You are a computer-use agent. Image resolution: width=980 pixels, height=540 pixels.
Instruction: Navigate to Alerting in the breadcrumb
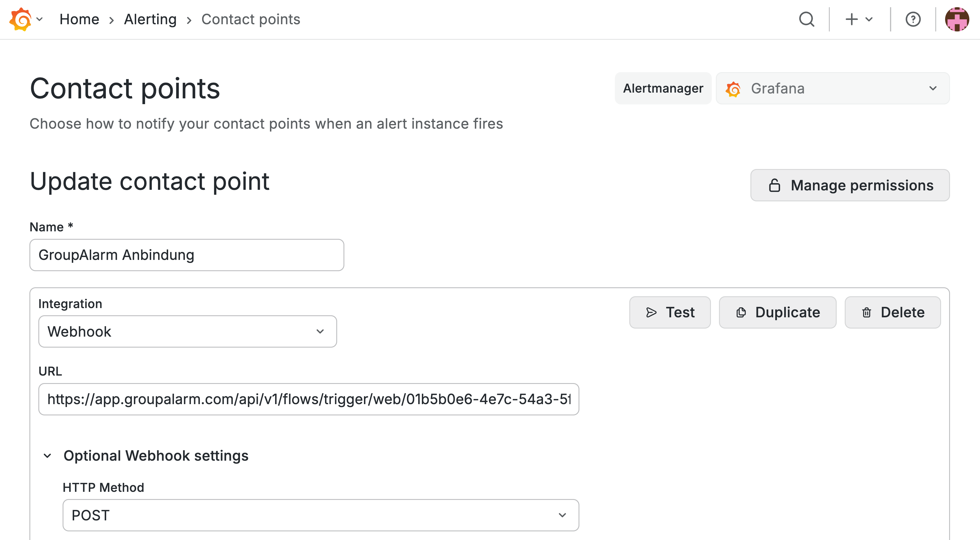tap(150, 19)
